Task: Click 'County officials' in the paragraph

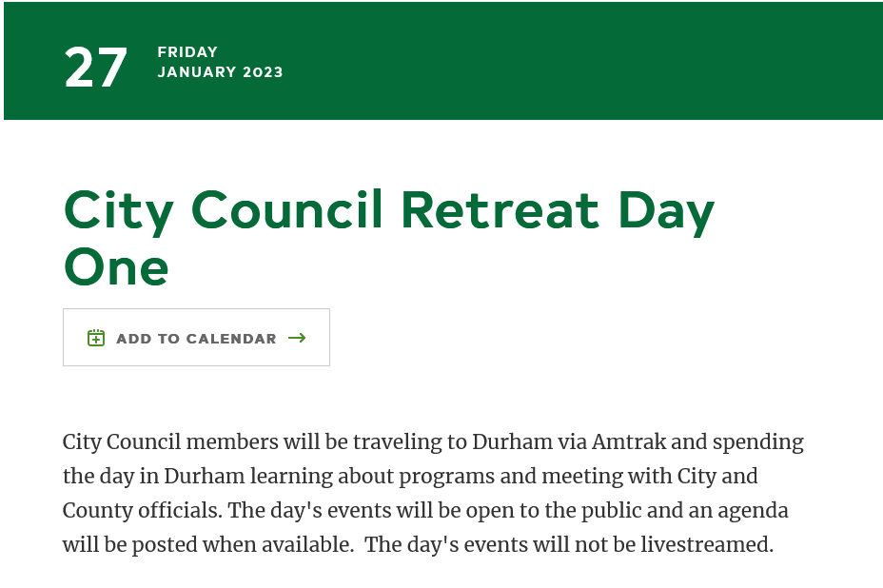Action: 140,510
